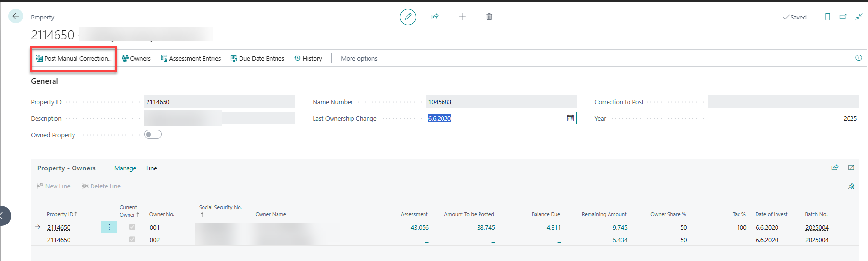Click the Correction to Post field

(x=783, y=102)
